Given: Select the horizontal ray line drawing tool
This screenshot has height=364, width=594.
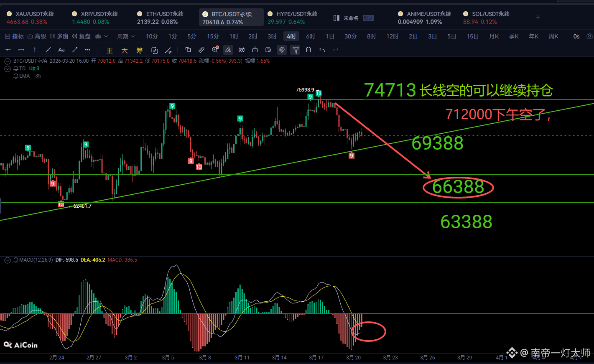Looking at the screenshot, I should (x=8, y=50).
